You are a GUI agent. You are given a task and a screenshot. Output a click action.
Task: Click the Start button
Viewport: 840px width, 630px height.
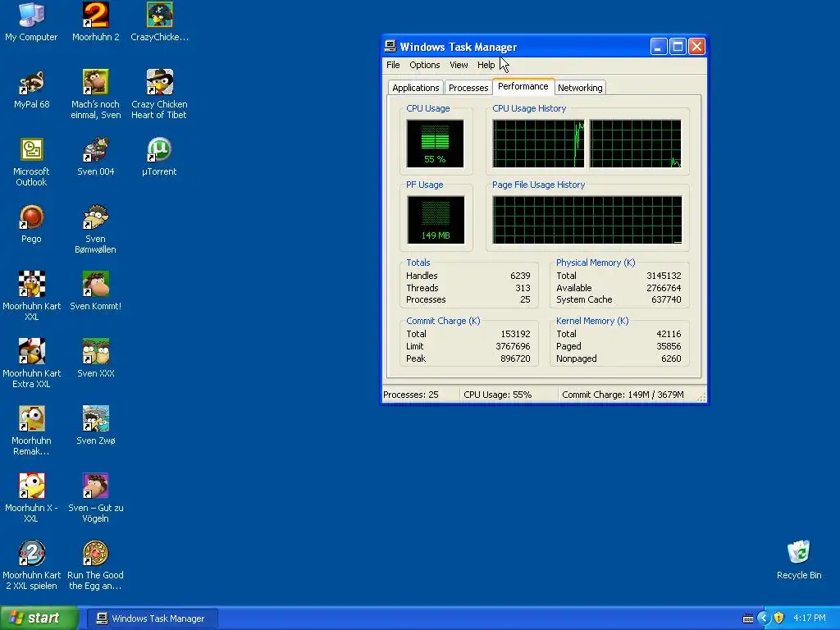point(39,619)
